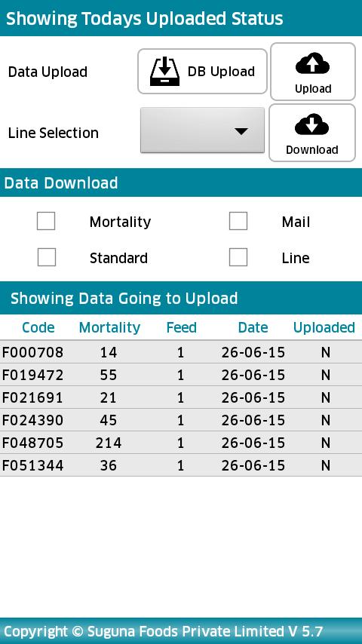The width and height of the screenshot is (362, 644).
Task: Select row with code F048705
Action: point(181,443)
